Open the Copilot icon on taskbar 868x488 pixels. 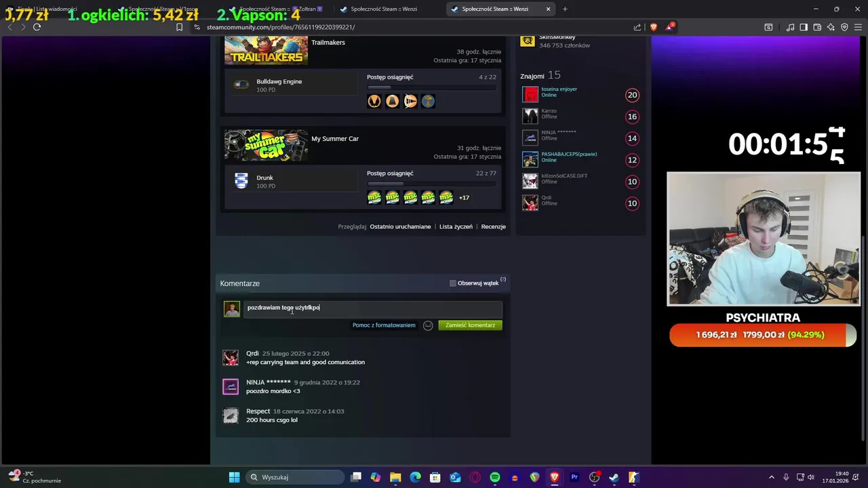(x=376, y=477)
